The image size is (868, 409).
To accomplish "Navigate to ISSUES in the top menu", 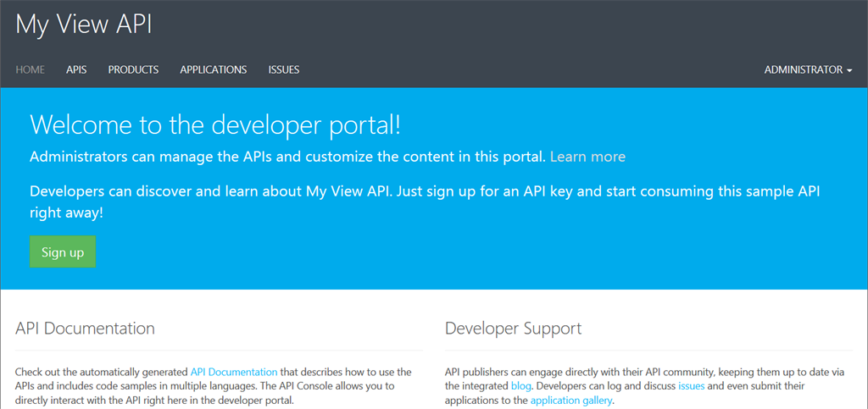I will coord(284,69).
